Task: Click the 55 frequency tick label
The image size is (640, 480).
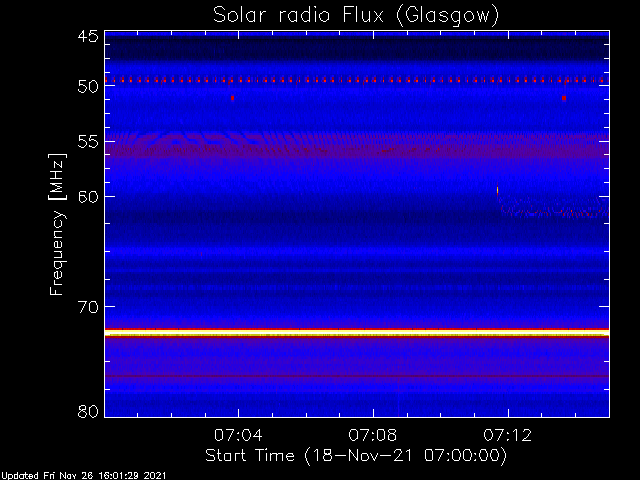Action: tap(88, 142)
